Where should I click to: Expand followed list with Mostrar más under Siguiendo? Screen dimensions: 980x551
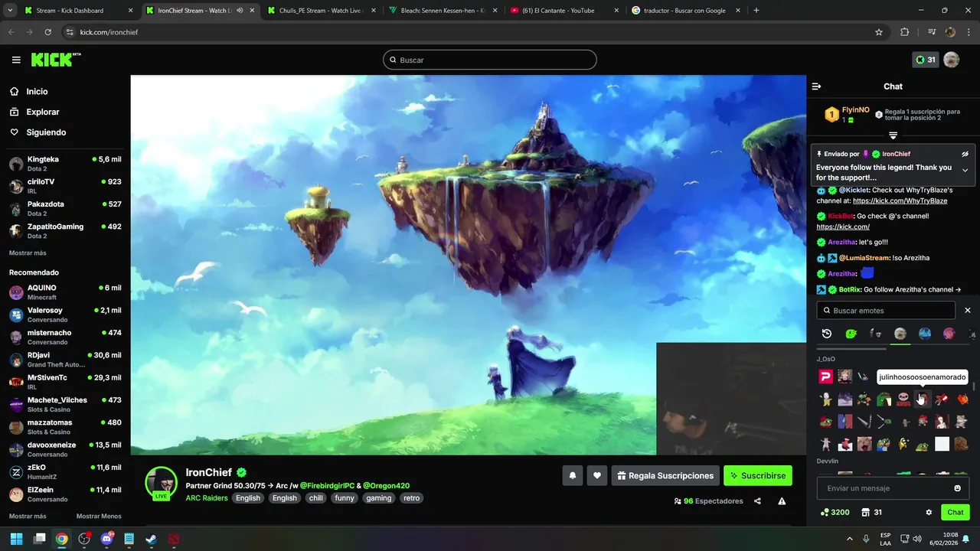coord(28,253)
